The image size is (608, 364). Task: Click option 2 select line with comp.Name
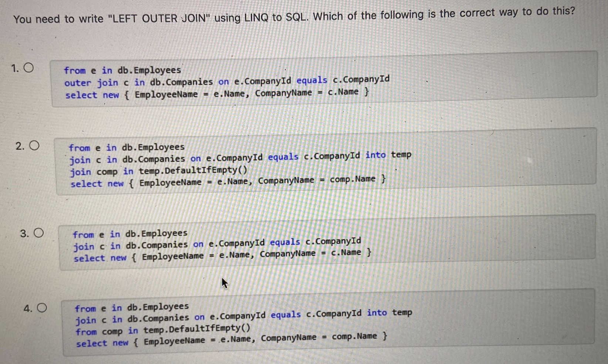coord(228,181)
